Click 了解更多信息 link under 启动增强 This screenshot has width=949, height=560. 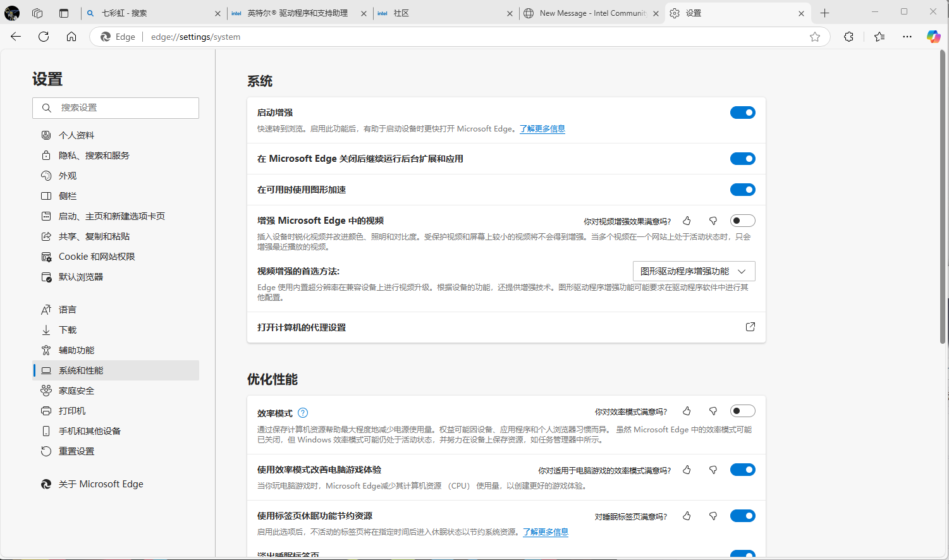542,129
